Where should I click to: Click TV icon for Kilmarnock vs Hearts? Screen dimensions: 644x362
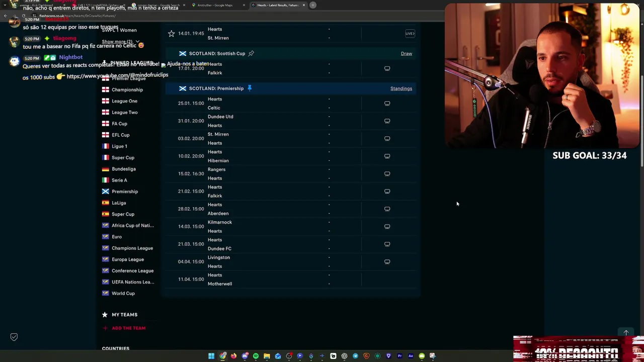387,227
